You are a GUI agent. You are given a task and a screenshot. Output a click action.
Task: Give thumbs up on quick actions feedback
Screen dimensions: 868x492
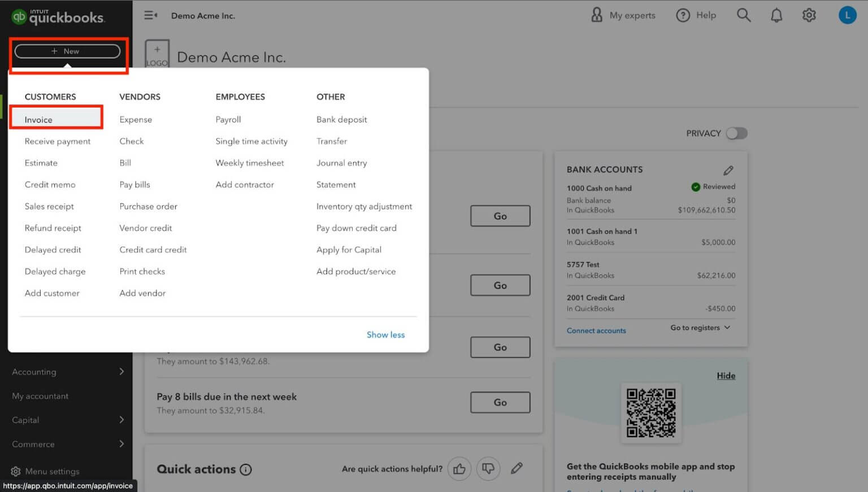459,468
